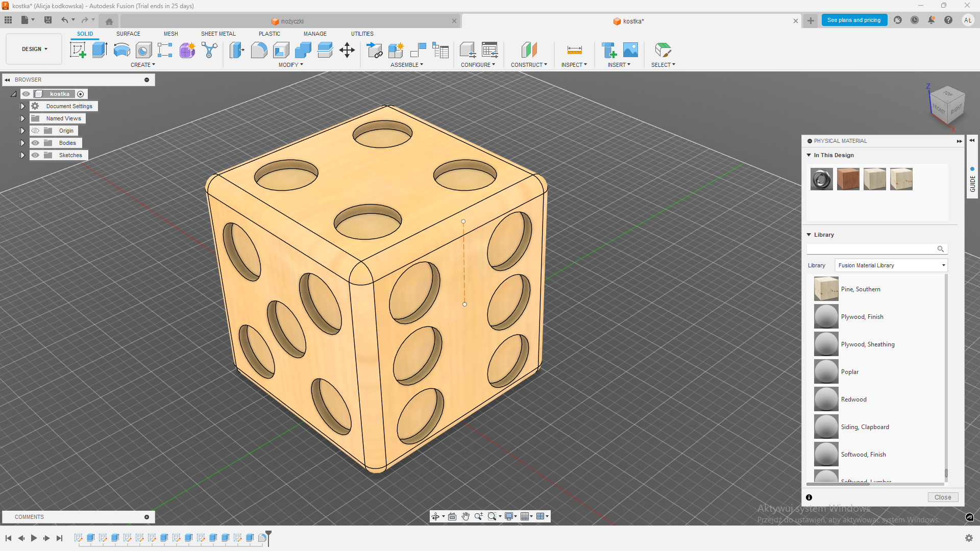Select the reddish-brown wood material swatch
This screenshot has height=551, width=980.
848,179
